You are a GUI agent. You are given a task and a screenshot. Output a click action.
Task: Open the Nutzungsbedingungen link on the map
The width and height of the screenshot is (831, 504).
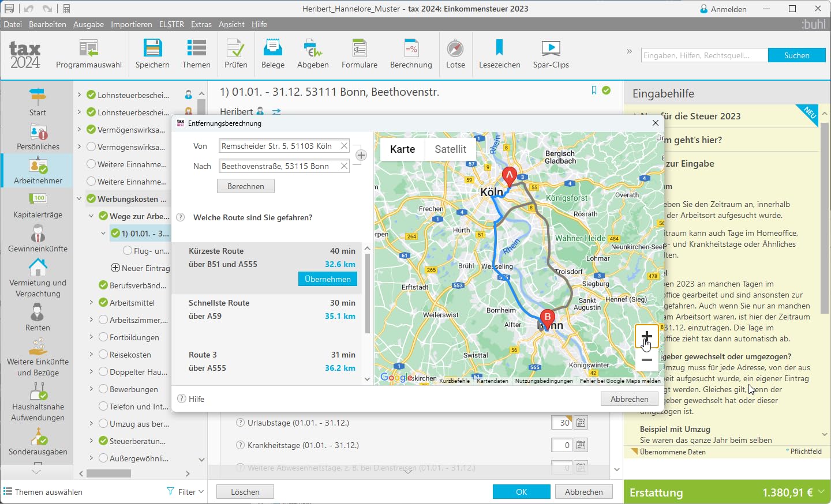pos(544,381)
